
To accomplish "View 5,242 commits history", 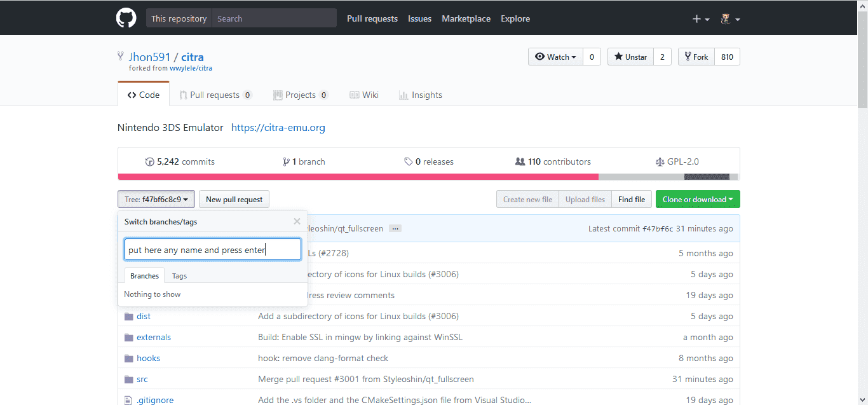I will 180,161.
